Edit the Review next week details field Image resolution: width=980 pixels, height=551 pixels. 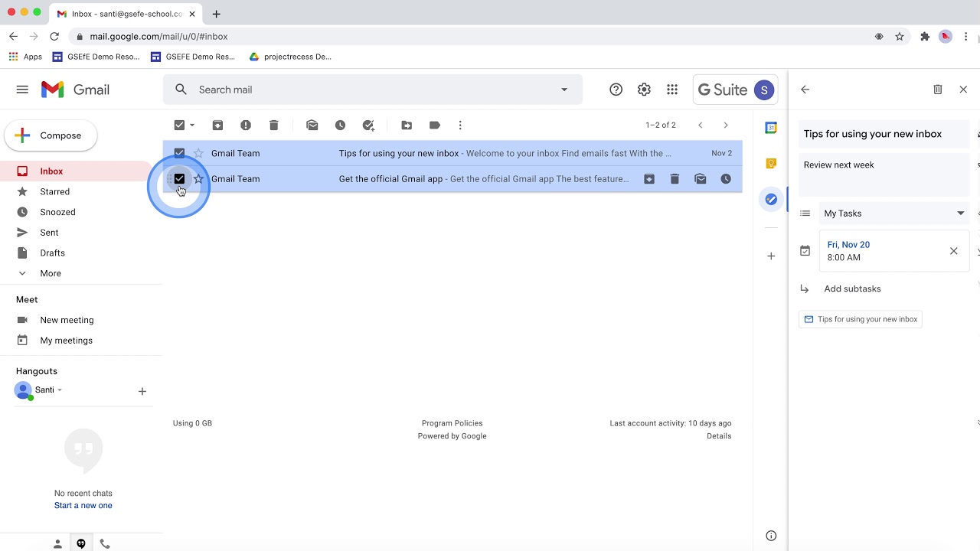(884, 174)
